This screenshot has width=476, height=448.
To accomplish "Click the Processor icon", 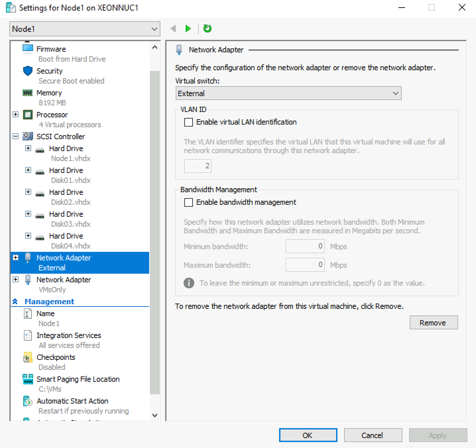I will coord(28,114).
